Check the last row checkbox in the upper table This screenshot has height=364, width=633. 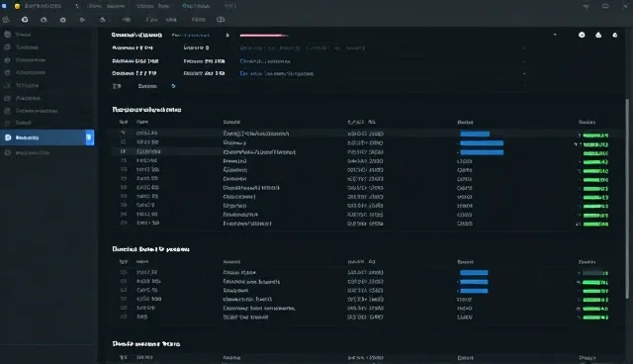pos(123,223)
